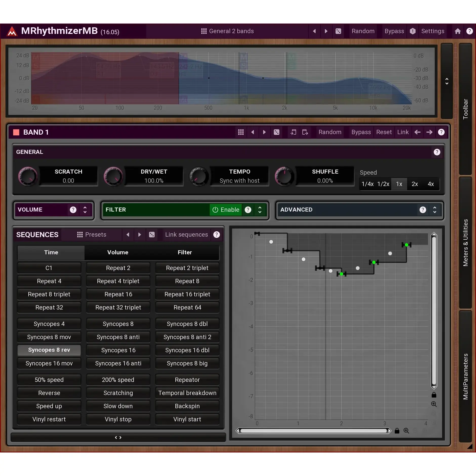Select next Sequences preset arrow
The width and height of the screenshot is (476, 476).
[x=140, y=235]
